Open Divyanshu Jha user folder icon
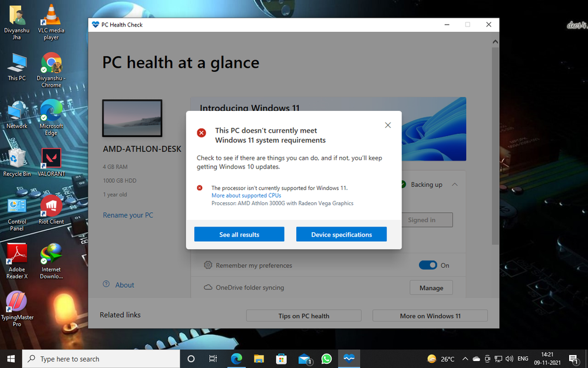 pyautogui.click(x=16, y=22)
